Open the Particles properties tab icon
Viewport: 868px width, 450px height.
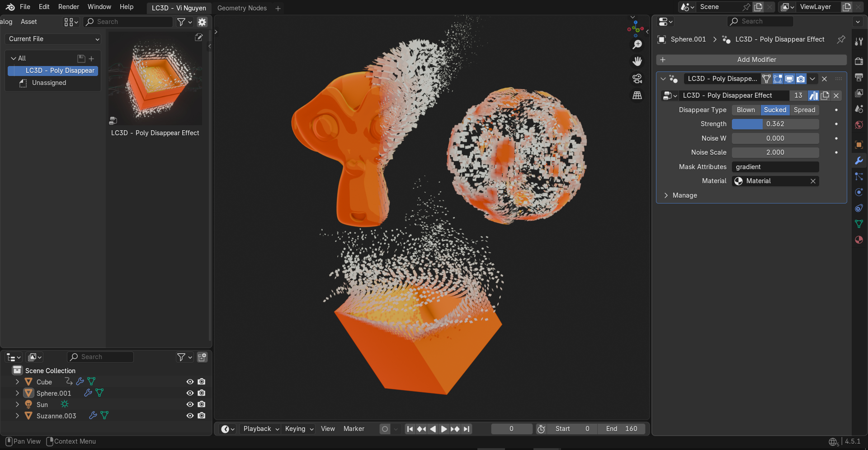(859, 176)
